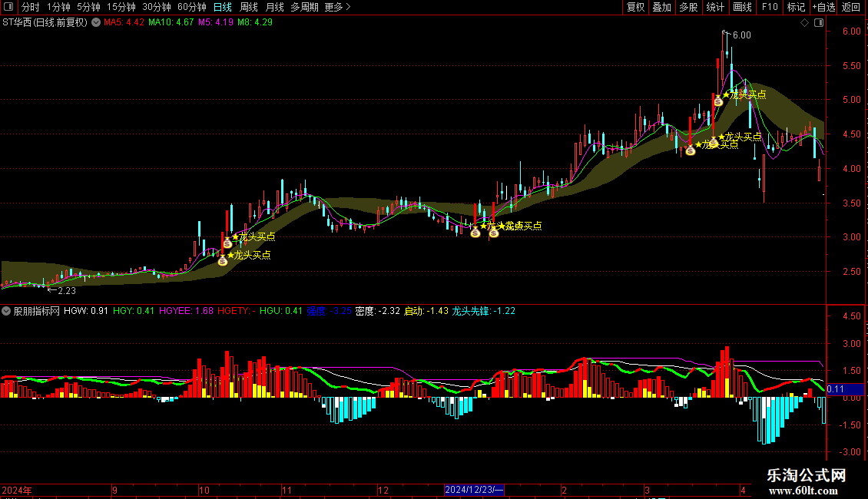
Task: Switch to the 5分钟 period
Action: 88,7
